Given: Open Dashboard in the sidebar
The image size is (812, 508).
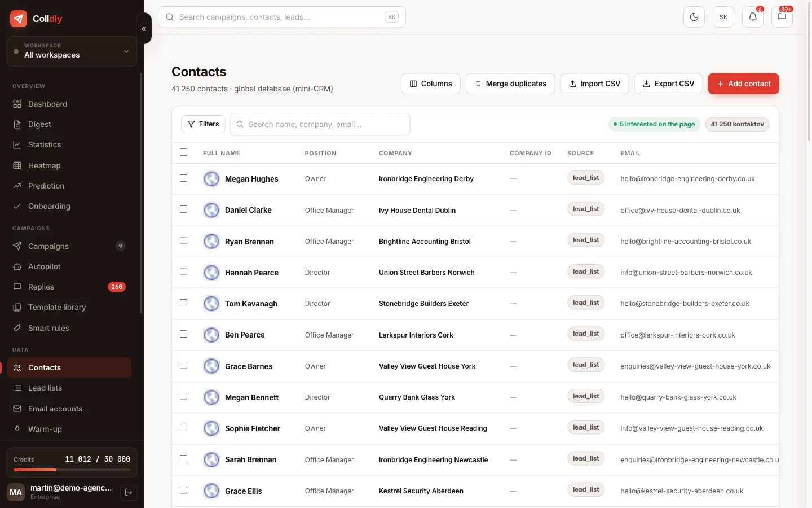Looking at the screenshot, I should pyautogui.click(x=69, y=104).
